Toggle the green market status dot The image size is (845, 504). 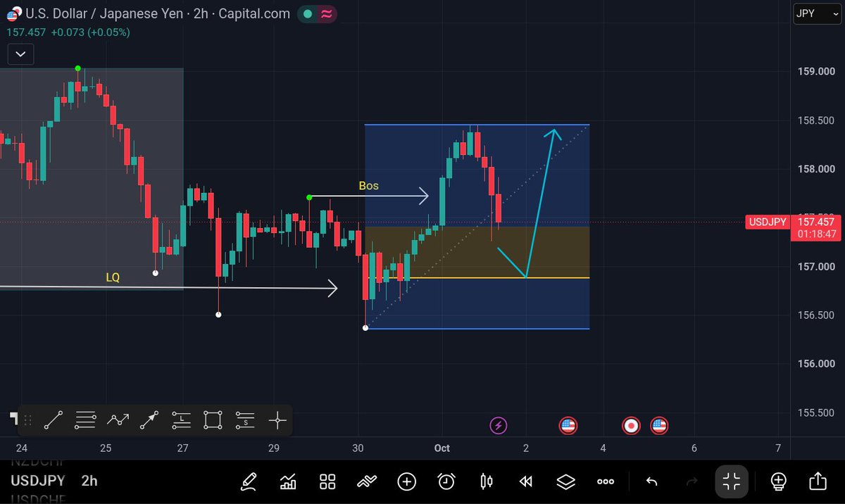[x=307, y=13]
